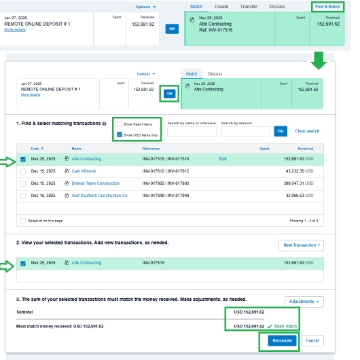The height and width of the screenshot is (360, 360).
Task: Click help icon next to Find & select heading
Action: [104, 124]
